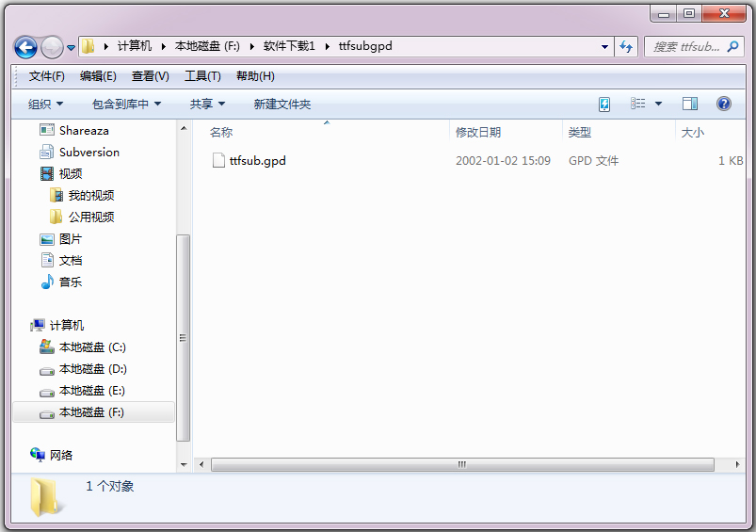The image size is (756, 532).
Task: Open the 包含到库中 dropdown
Action: tap(126, 105)
